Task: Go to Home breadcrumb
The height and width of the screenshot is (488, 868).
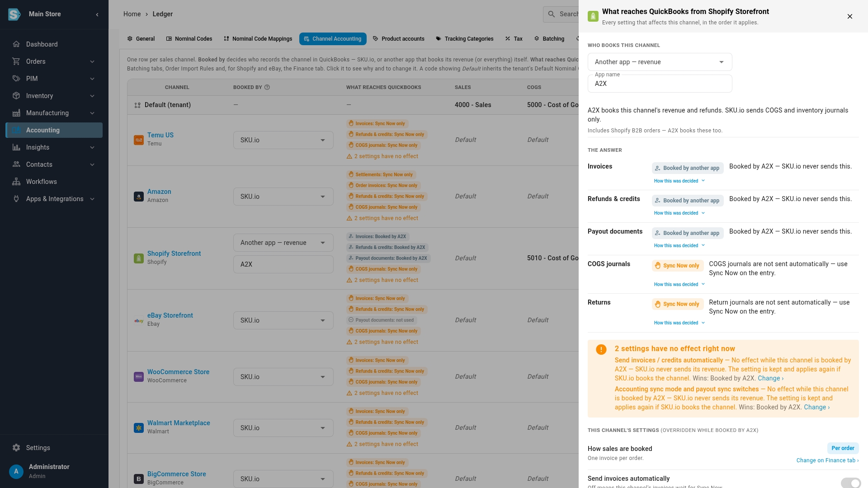Action: [x=132, y=14]
